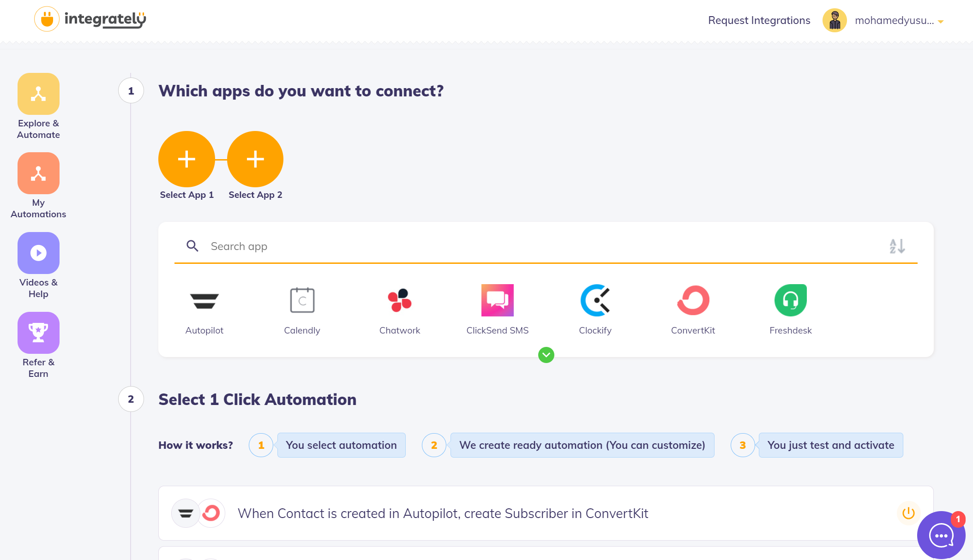The width and height of the screenshot is (973, 560).
Task: Open My Automations in the sidebar
Action: [x=38, y=186]
